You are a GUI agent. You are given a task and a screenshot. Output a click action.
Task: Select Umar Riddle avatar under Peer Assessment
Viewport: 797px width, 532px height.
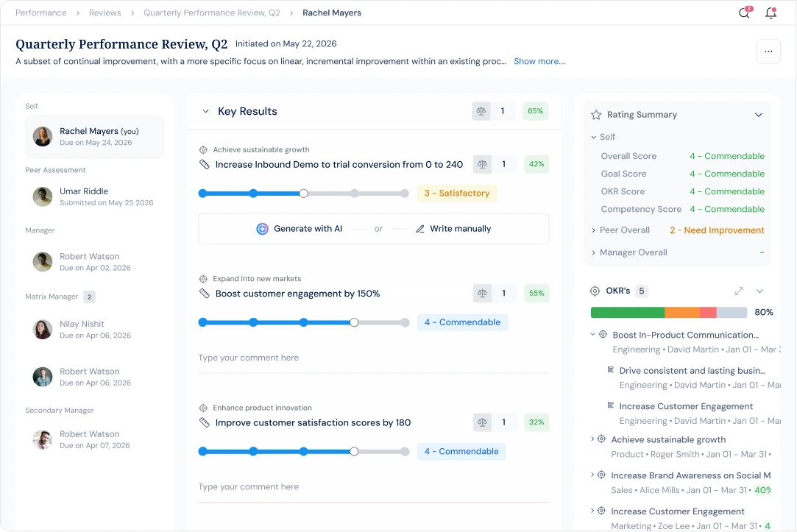(43, 196)
